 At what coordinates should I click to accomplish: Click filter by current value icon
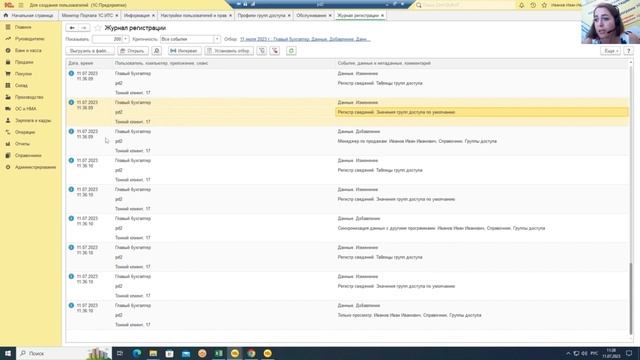(262, 51)
